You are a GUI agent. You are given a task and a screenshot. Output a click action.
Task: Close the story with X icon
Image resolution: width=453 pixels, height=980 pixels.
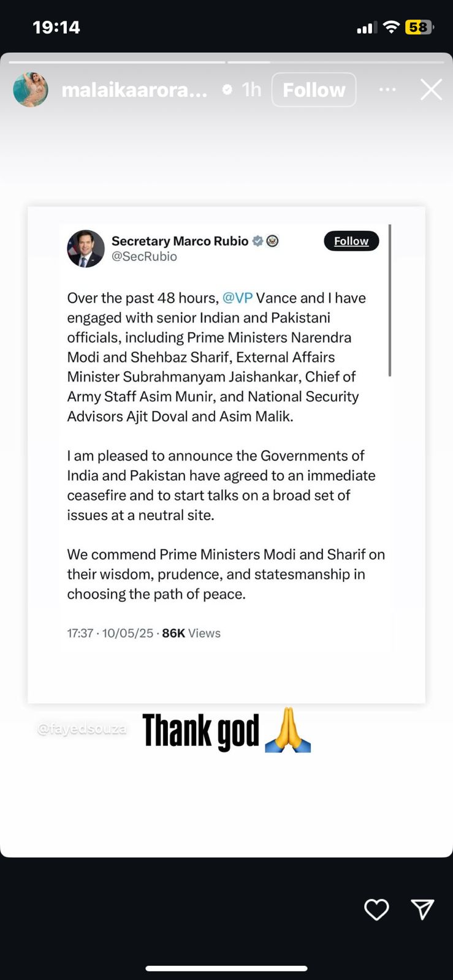click(x=431, y=89)
